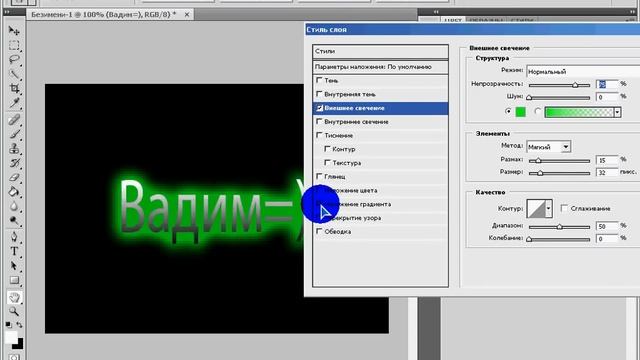Select the Healing Brush tool
The width and height of the screenshot is (640, 360).
[x=14, y=120]
